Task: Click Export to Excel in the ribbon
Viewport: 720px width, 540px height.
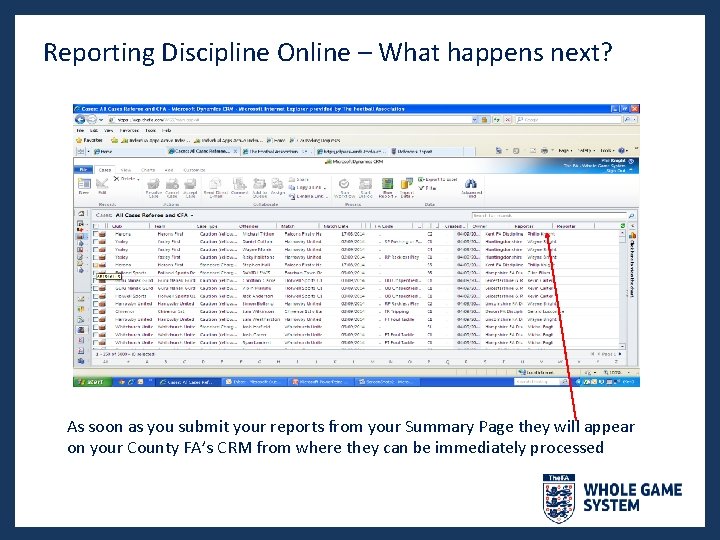Action: (x=438, y=180)
